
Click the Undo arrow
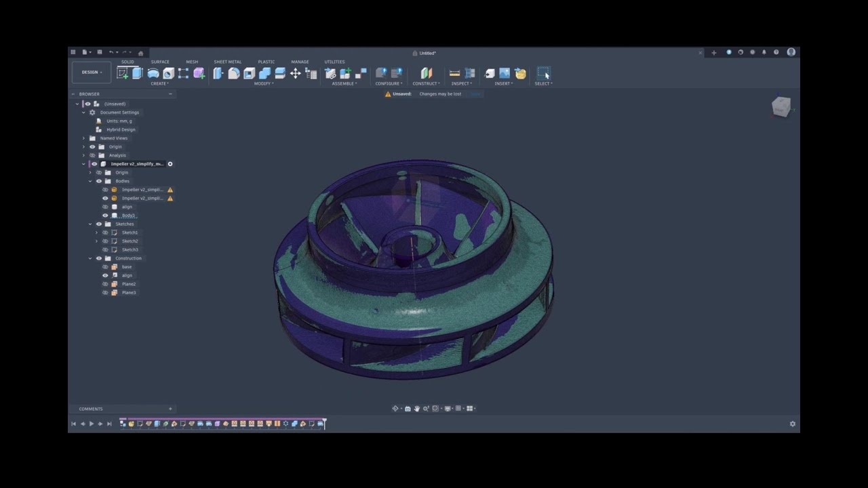pyautogui.click(x=112, y=52)
